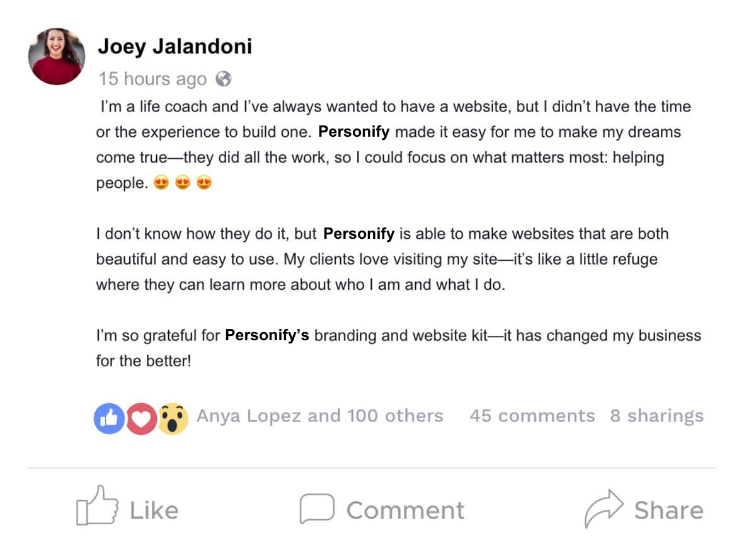Click the red heart Love reaction icon
The width and height of the screenshot is (756, 557).
tap(142, 417)
